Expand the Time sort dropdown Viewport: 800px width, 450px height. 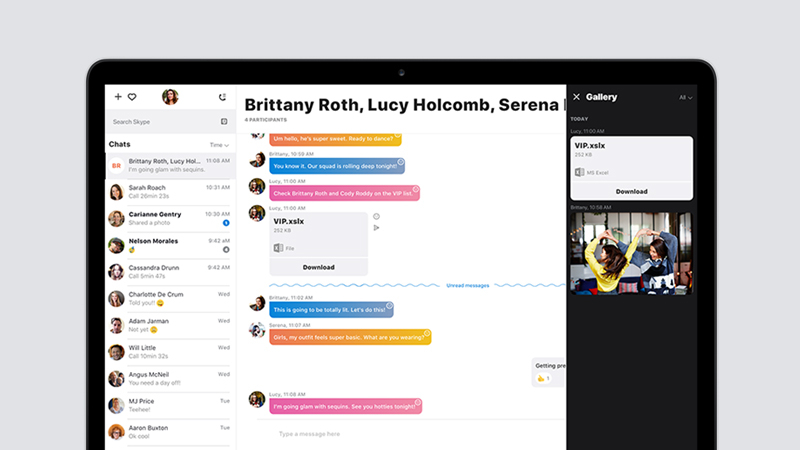[x=219, y=145]
